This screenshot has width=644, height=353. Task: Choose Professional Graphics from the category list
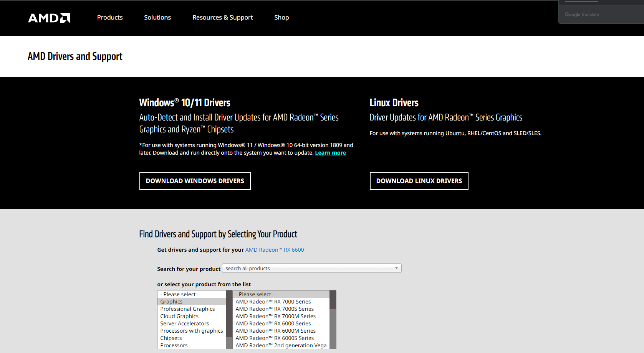[x=187, y=309]
